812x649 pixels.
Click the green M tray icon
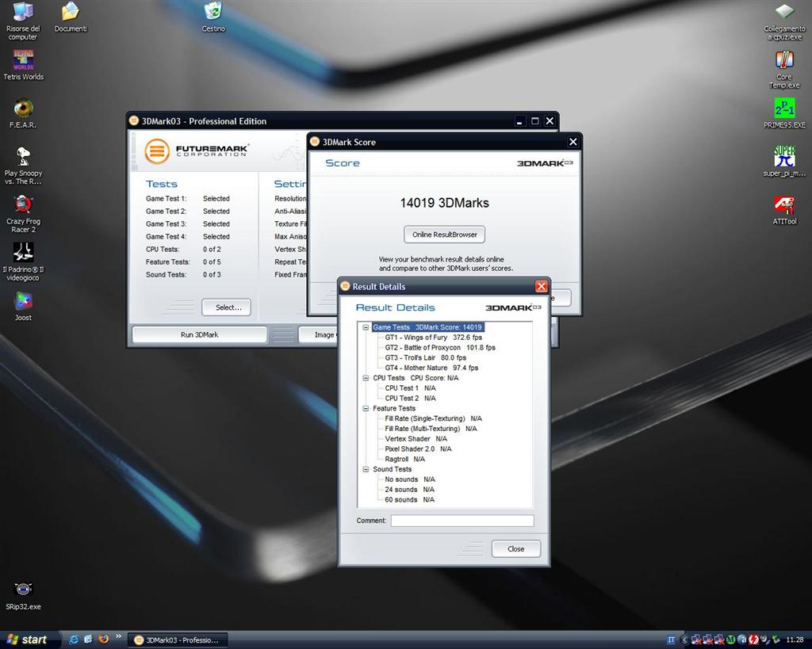(731, 640)
